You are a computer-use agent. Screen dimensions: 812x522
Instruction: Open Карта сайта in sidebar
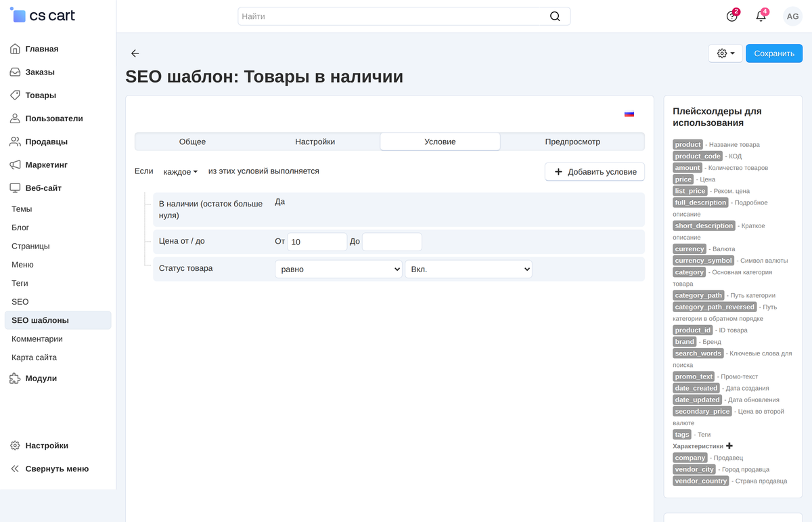[x=34, y=357]
